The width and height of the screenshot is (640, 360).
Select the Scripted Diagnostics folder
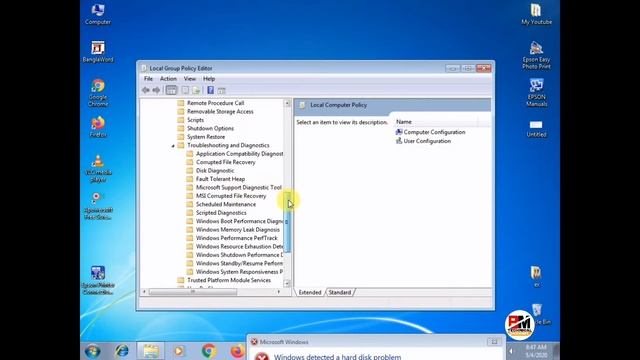click(x=221, y=213)
